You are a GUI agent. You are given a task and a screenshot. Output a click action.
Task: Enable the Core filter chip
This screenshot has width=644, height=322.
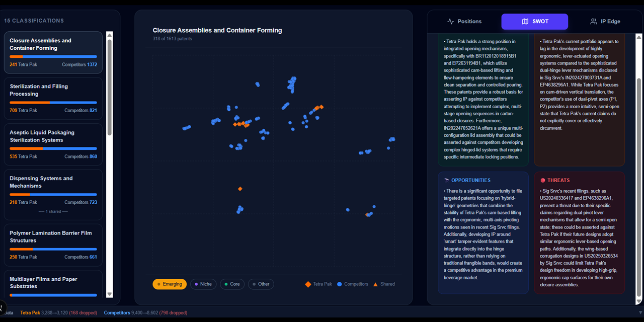coord(232,284)
